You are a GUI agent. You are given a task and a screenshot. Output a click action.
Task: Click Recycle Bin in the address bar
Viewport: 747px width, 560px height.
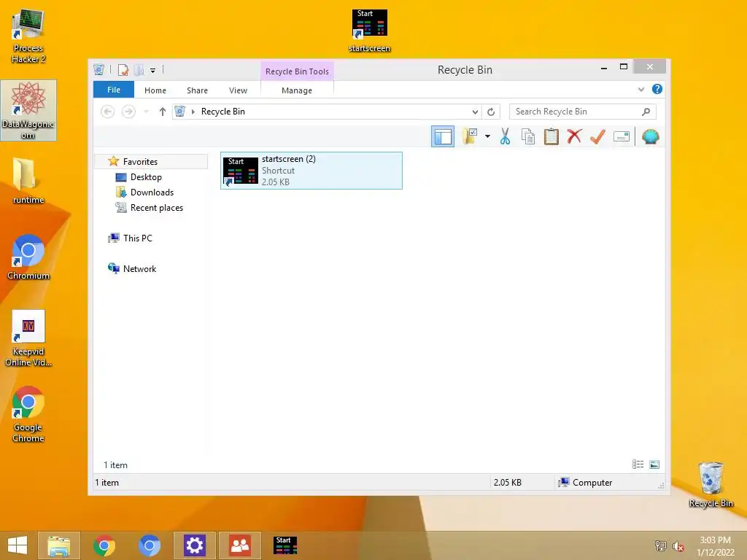[x=223, y=112]
